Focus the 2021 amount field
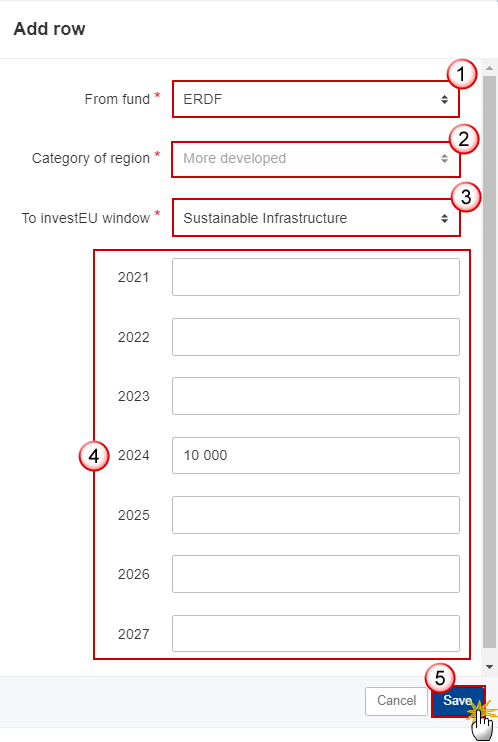This screenshot has width=498, height=742. point(316,277)
